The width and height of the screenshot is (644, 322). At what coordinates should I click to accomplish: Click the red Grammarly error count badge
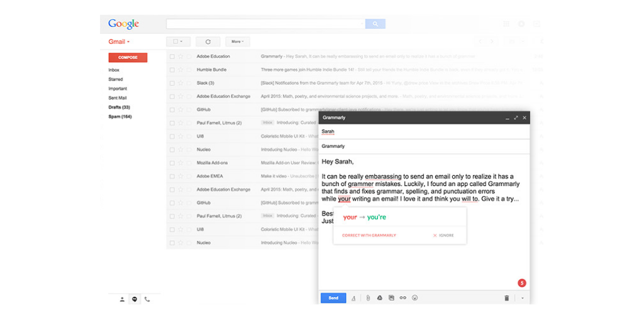pos(521,283)
